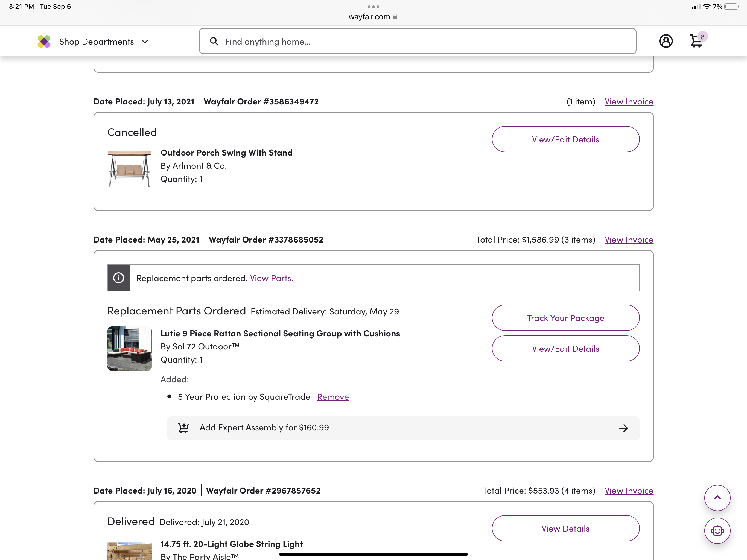Open View Invoice for order #3378685052
This screenshot has height=560, width=747.
point(628,240)
